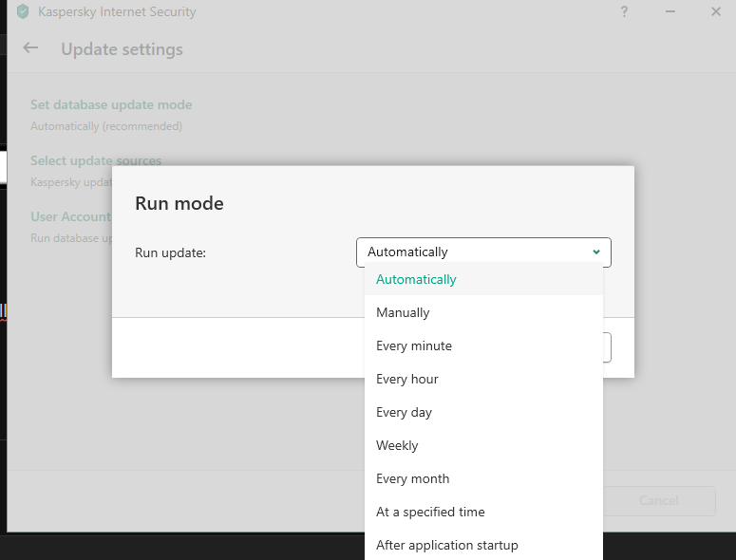736x560 pixels.
Task: Collapse the list with the green chevron arrow
Action: point(596,252)
